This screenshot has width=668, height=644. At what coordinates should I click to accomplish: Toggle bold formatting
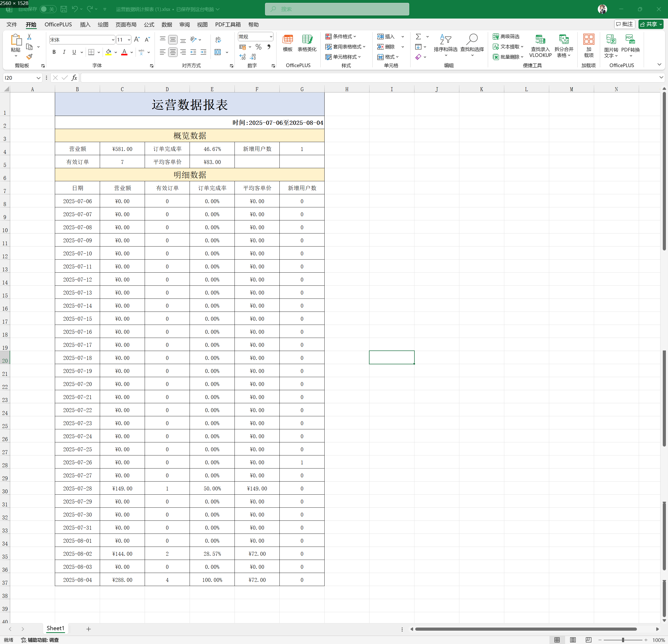point(54,52)
